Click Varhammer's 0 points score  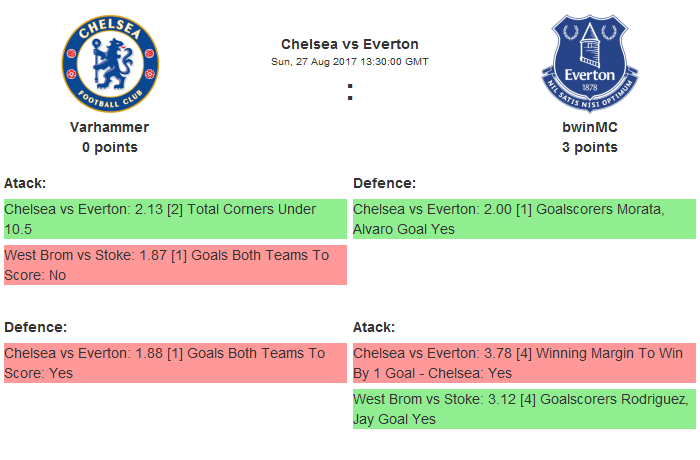(110, 147)
